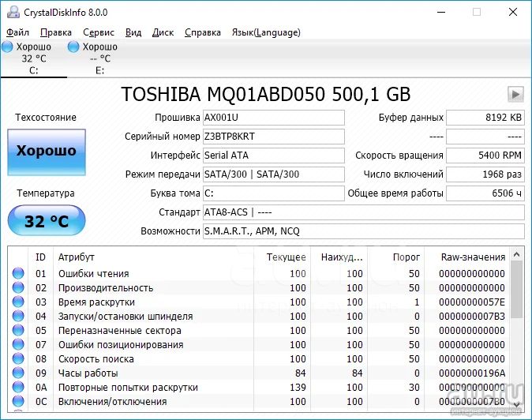The height and width of the screenshot is (420, 532).
Task: Click status orb of attribute 0A
Action: [x=18, y=387]
